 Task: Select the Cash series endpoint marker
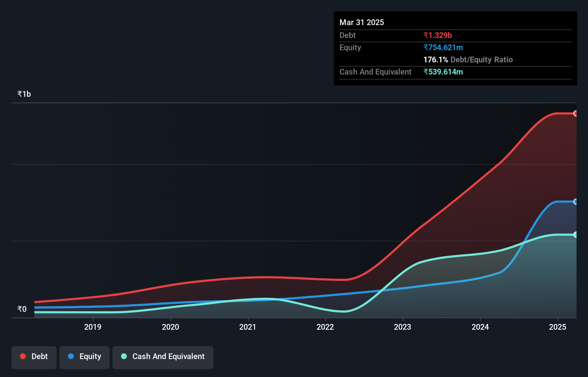[x=576, y=235]
